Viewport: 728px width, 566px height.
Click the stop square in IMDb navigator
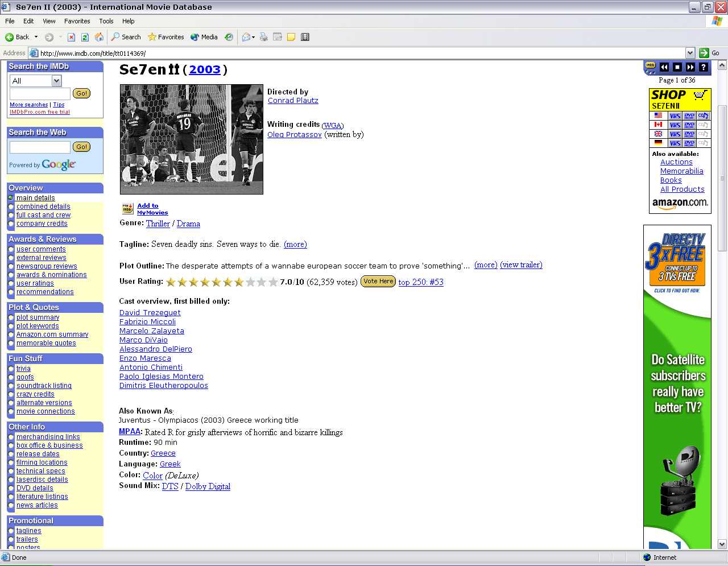click(x=677, y=67)
